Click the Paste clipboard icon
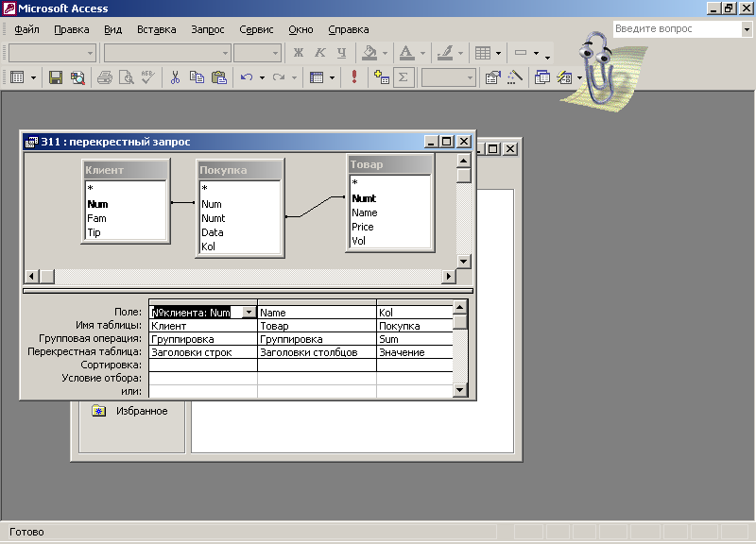Viewport: 756px width, 544px height. click(x=219, y=77)
